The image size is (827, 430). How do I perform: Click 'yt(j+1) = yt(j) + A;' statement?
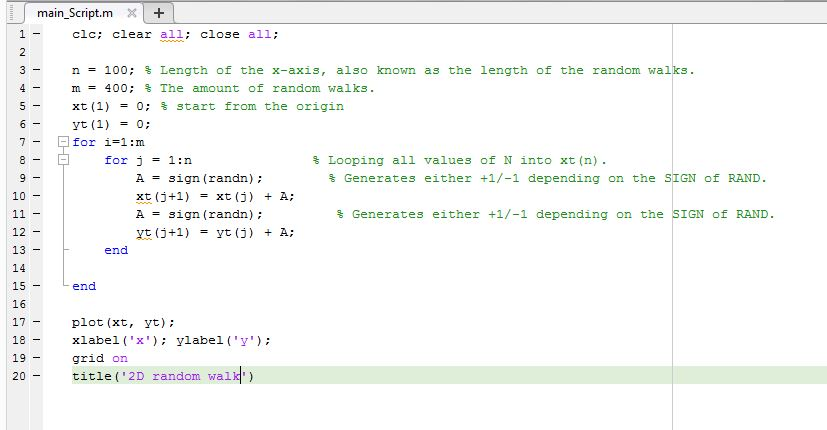tap(215, 232)
